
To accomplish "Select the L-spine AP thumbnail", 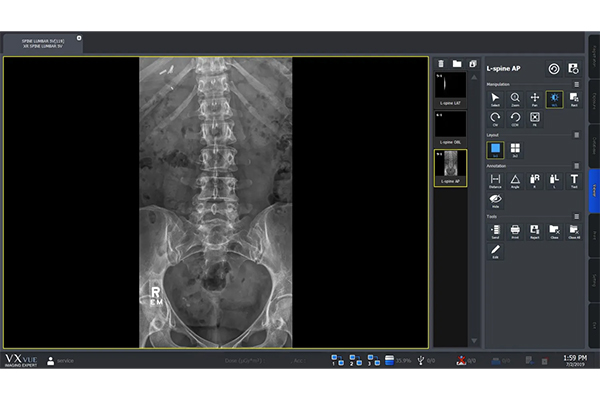I will (x=450, y=168).
